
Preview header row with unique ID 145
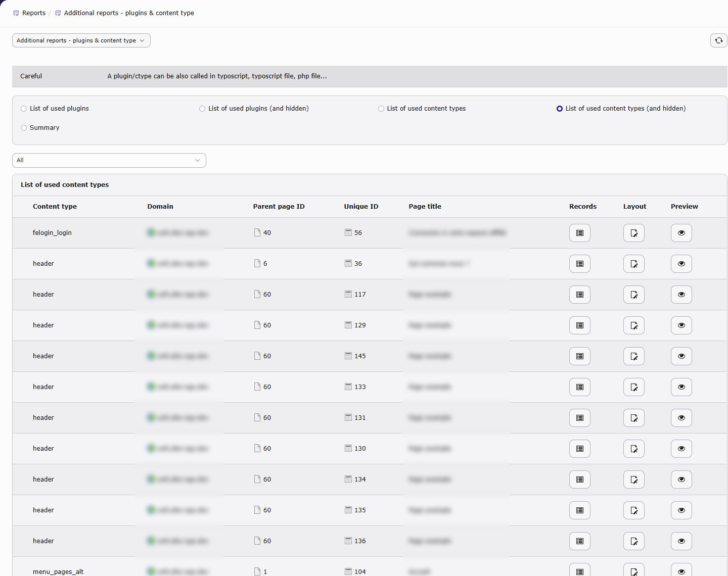[681, 356]
